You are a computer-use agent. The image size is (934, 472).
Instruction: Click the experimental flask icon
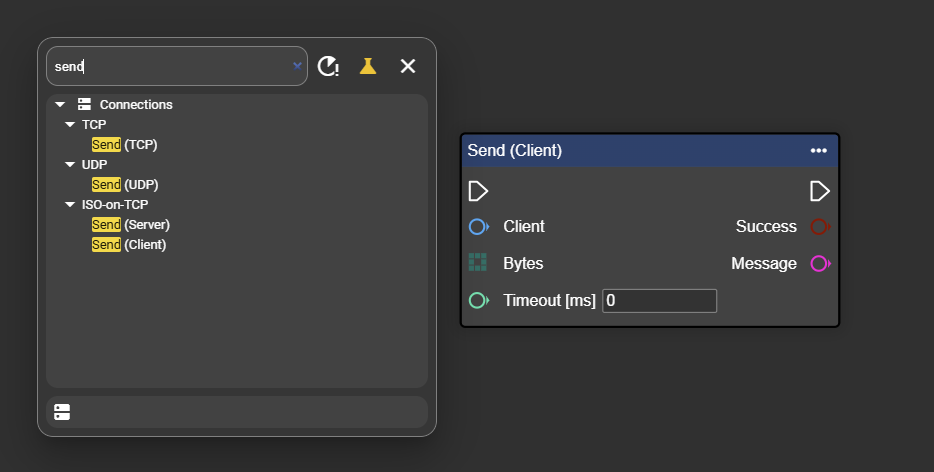[368, 66]
